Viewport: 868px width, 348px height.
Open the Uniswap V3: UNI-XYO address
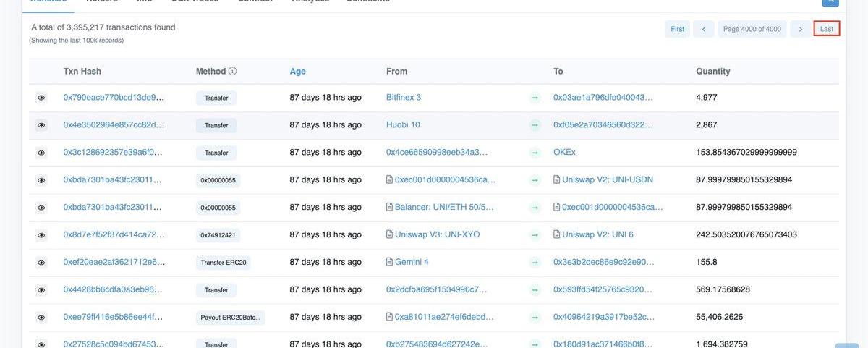pyautogui.click(x=438, y=234)
